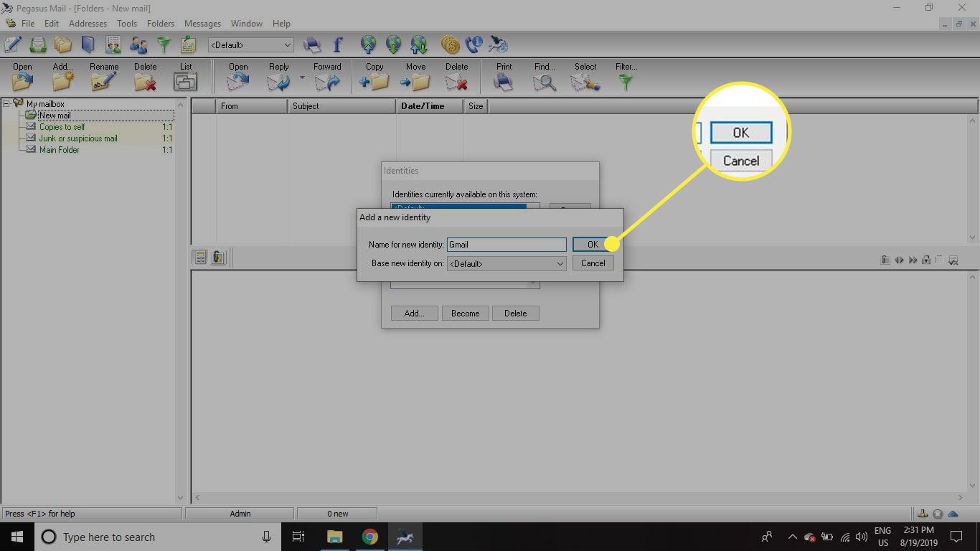Open File Explorer from the taskbar
This screenshot has height=551, width=980.
pyautogui.click(x=334, y=537)
